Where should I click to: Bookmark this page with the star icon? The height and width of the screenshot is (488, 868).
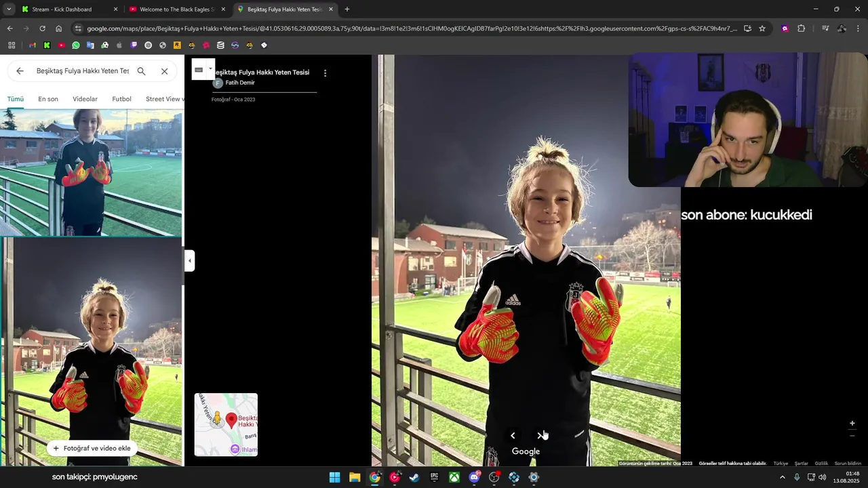click(x=762, y=28)
